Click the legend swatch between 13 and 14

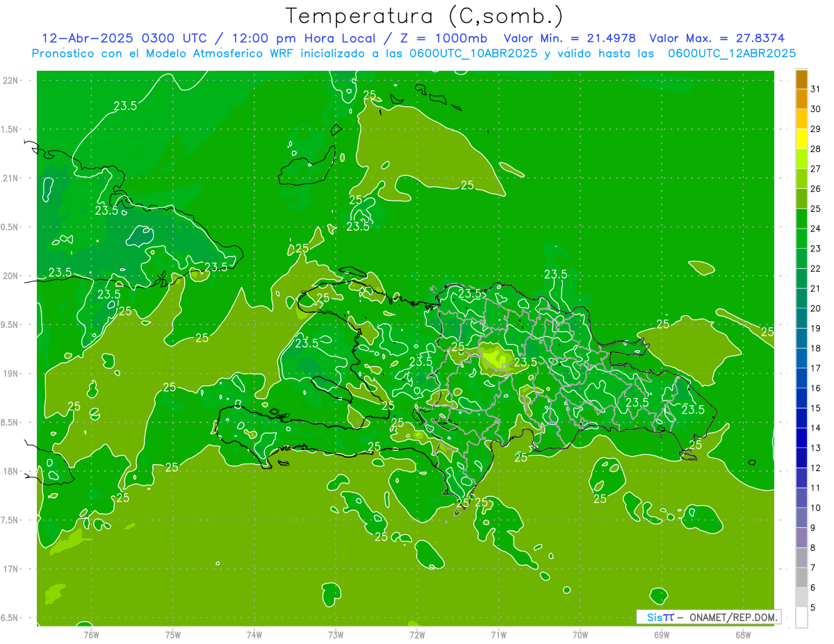click(x=801, y=438)
